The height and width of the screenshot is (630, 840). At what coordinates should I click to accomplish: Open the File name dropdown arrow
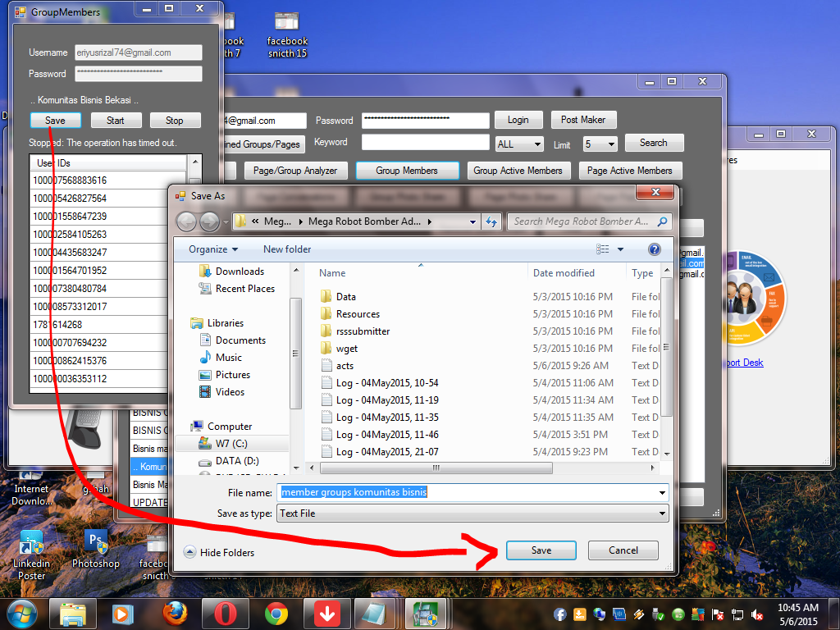point(662,492)
